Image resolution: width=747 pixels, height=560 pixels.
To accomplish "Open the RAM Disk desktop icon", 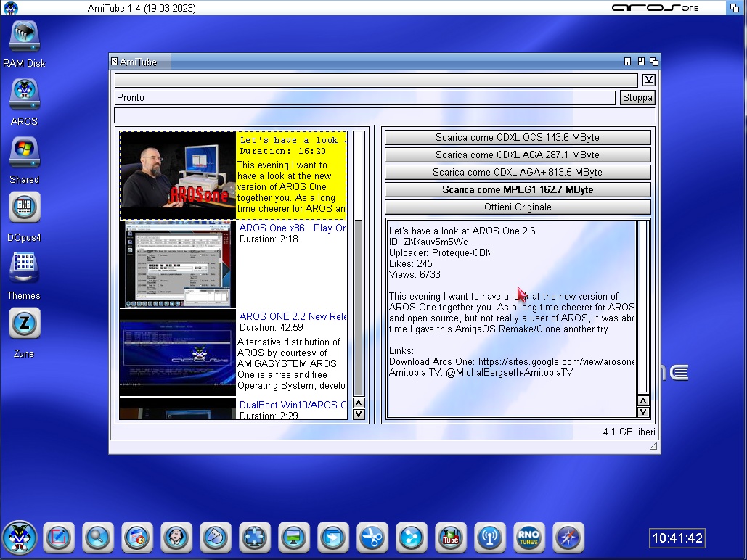I will [24, 36].
